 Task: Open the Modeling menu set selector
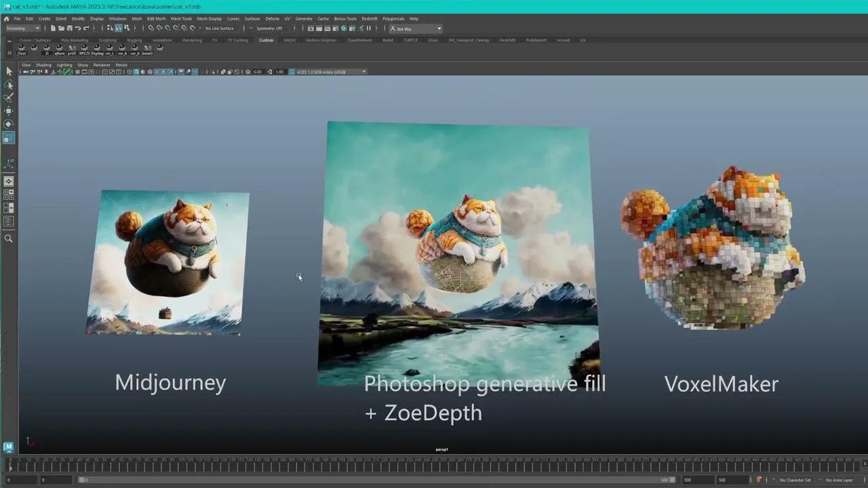tap(20, 28)
